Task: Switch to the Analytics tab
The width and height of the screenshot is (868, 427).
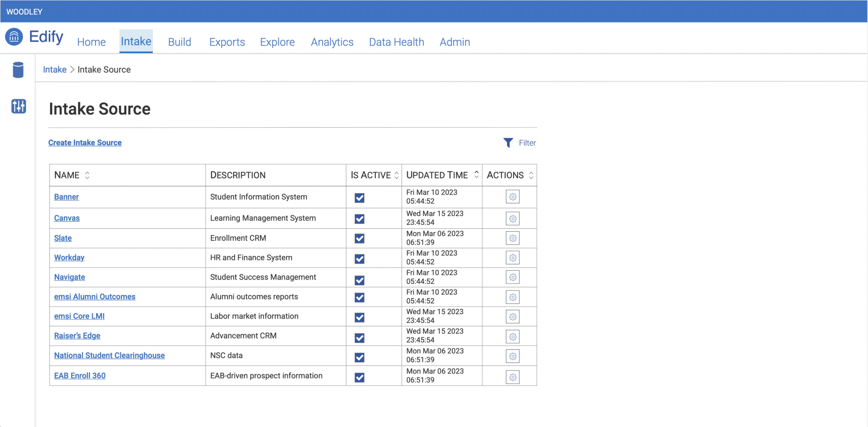Action: pyautogui.click(x=332, y=42)
